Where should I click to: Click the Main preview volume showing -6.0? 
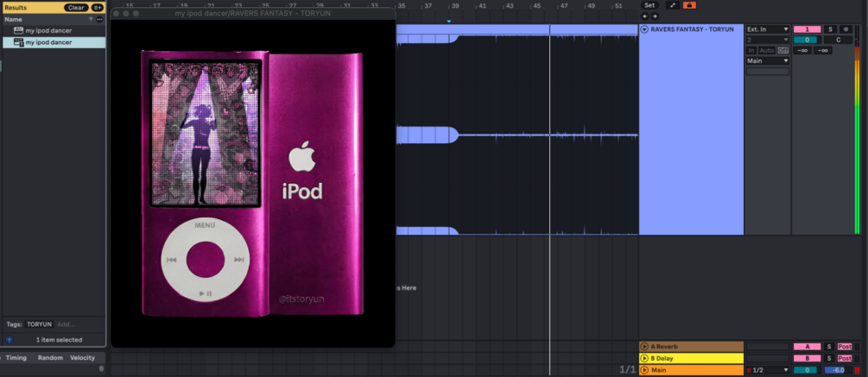(x=838, y=370)
